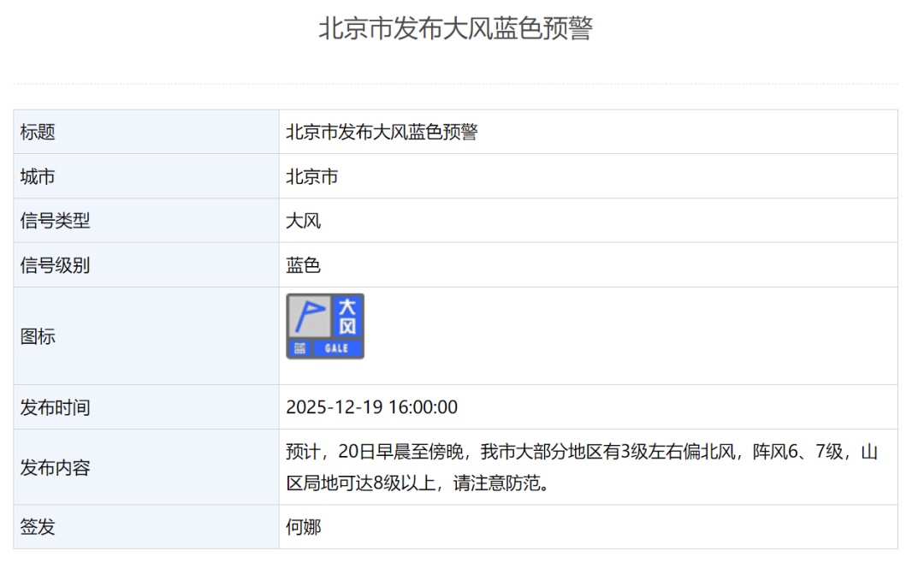Select the signal type value 大风
924x563 pixels.
coord(305,221)
